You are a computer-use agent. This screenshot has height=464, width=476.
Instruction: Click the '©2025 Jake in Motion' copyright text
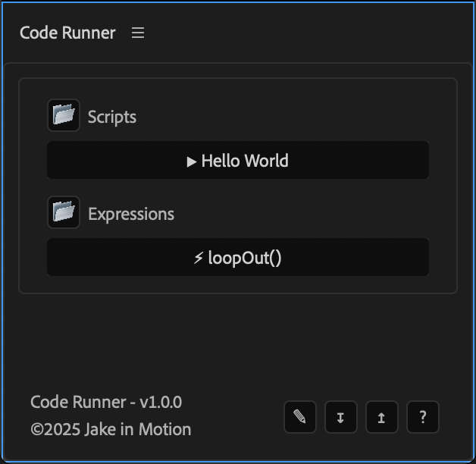(x=111, y=429)
